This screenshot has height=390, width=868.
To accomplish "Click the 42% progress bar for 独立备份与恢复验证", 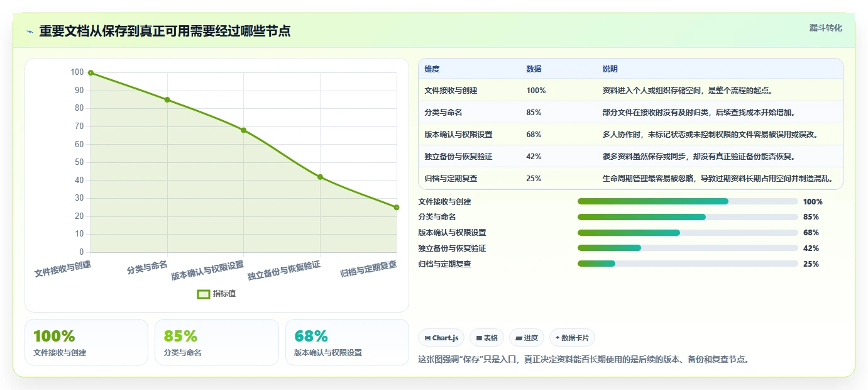I will (x=688, y=248).
